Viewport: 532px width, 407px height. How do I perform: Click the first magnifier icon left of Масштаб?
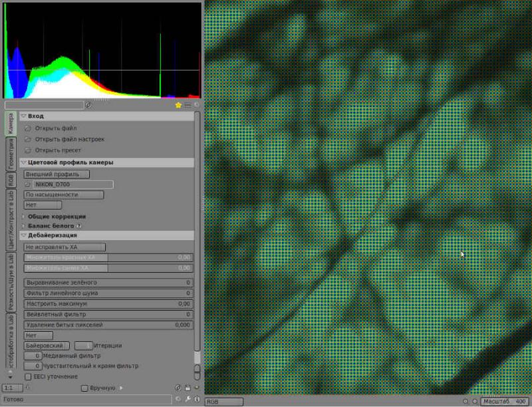(x=466, y=402)
